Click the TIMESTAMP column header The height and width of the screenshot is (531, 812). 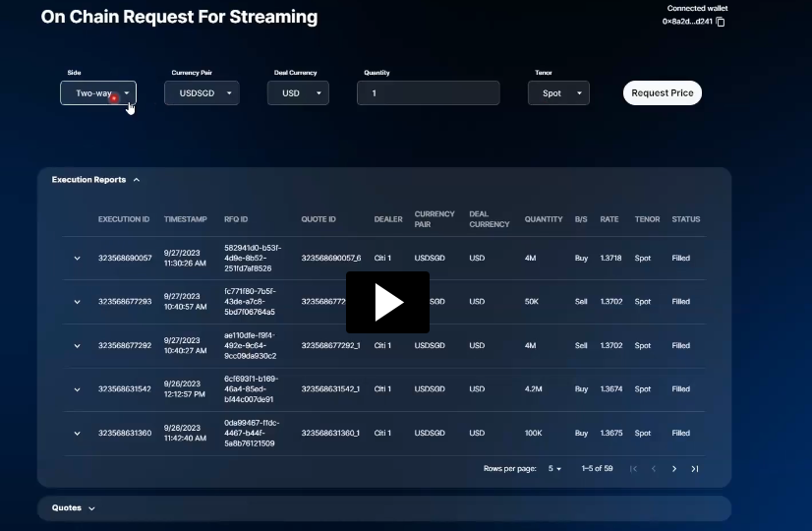[186, 219]
